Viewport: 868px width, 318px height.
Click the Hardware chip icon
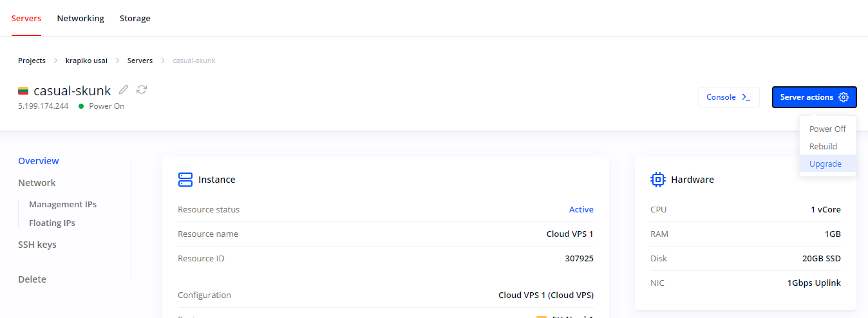tap(658, 180)
